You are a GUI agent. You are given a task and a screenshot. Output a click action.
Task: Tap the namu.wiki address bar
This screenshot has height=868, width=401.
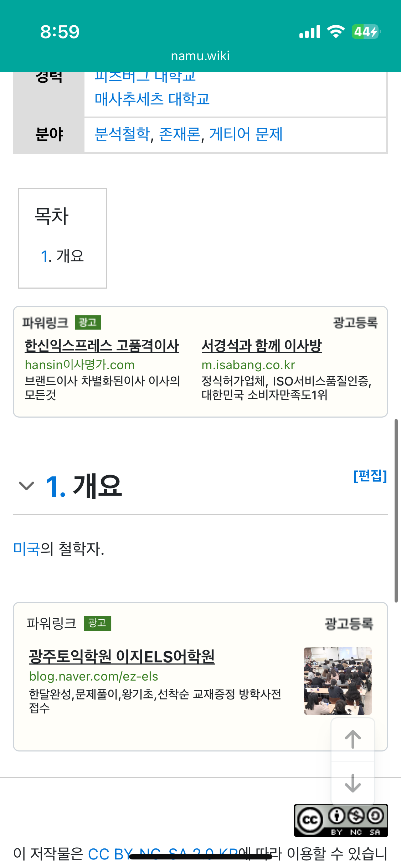(x=200, y=56)
